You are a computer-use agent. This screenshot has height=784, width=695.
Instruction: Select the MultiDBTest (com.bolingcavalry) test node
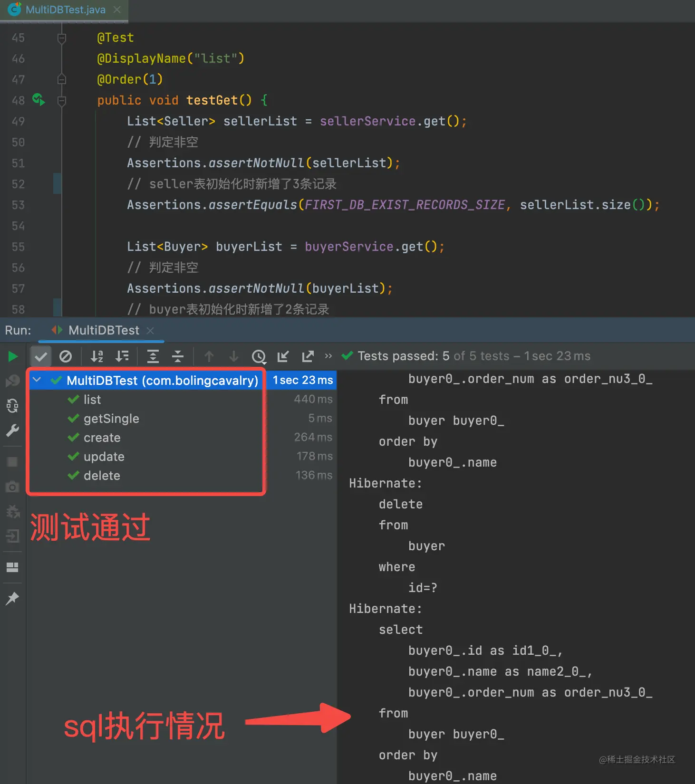click(162, 381)
